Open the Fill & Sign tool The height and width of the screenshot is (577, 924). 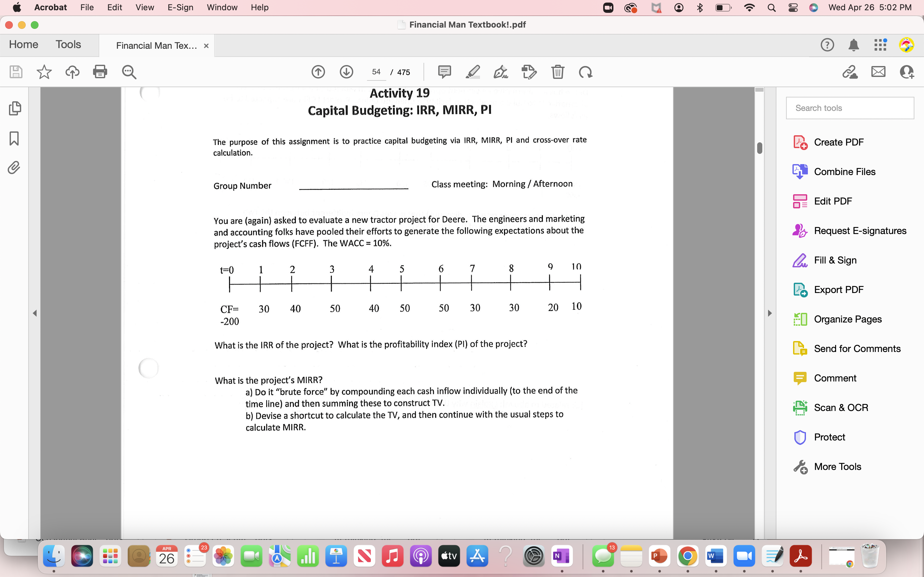click(x=835, y=260)
